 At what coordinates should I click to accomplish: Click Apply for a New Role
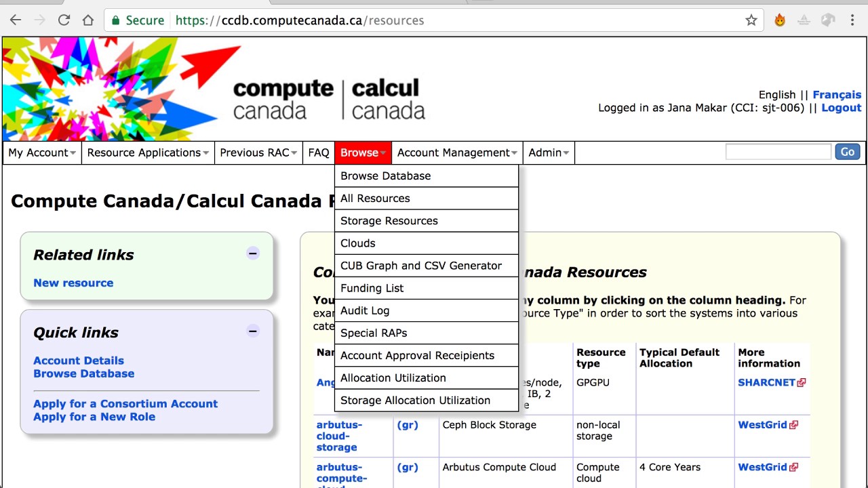94,417
